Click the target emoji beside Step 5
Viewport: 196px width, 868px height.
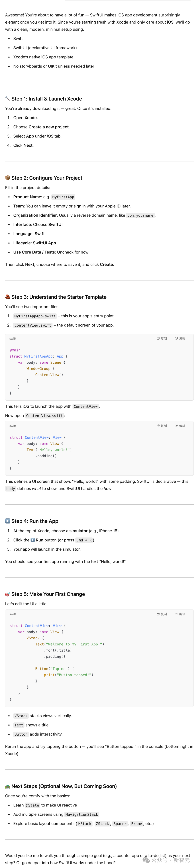(x=8, y=594)
